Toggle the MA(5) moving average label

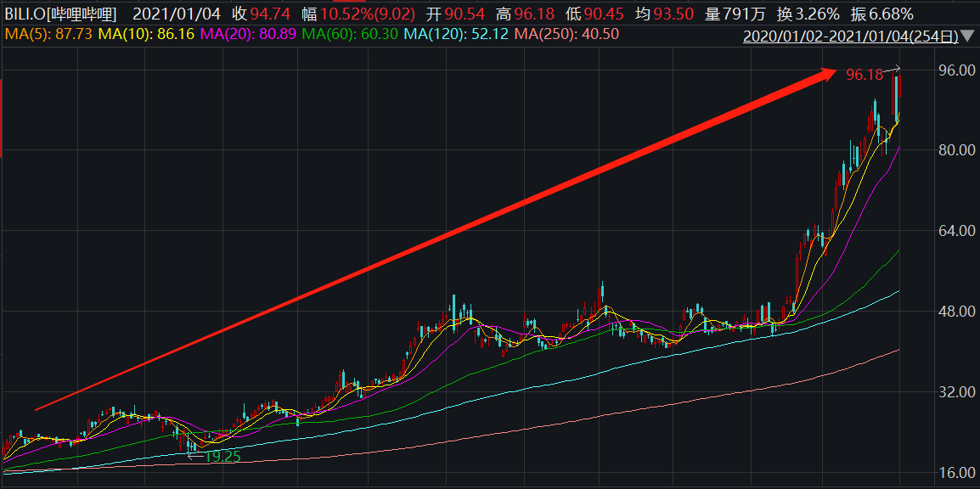pos(48,34)
